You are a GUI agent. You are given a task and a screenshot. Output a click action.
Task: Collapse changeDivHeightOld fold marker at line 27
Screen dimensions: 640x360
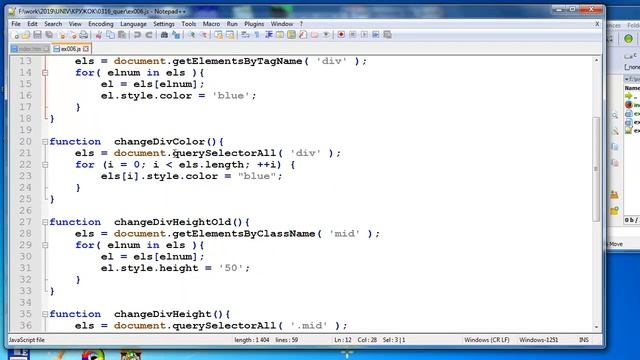point(45,222)
